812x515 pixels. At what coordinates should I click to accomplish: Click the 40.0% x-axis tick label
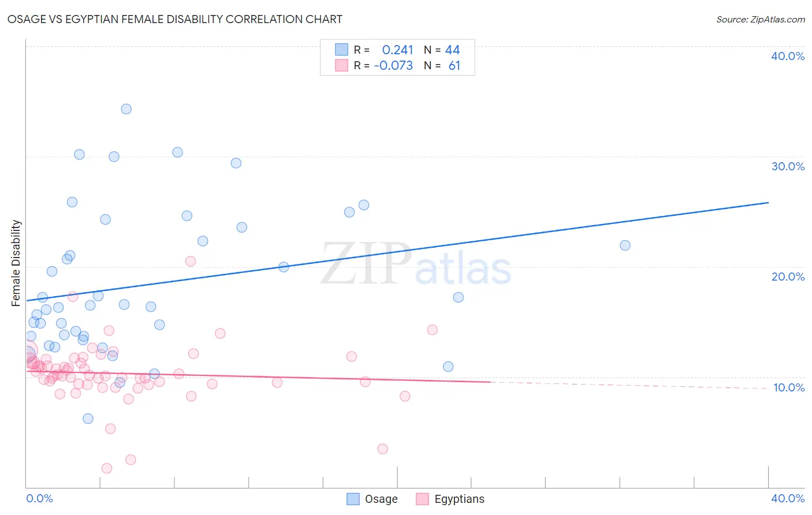tap(788, 498)
